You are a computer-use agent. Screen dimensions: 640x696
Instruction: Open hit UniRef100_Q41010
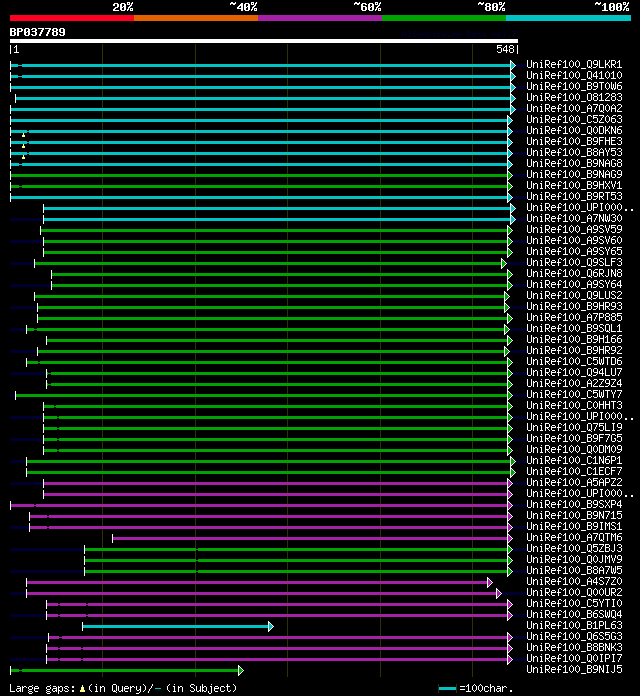click(574, 75)
